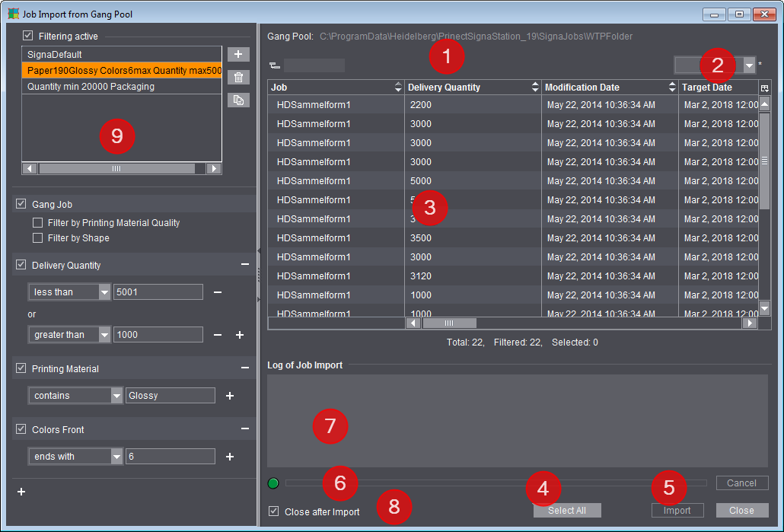Viewport: 784px width, 532px height.
Task: Click the add filter plus button
Action: (x=238, y=55)
